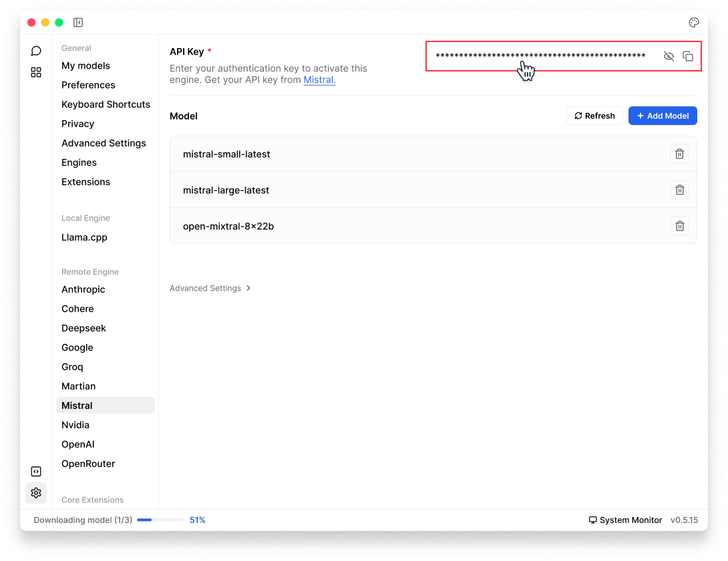
Task: Select the Deepseek remote engine
Action: point(83,328)
